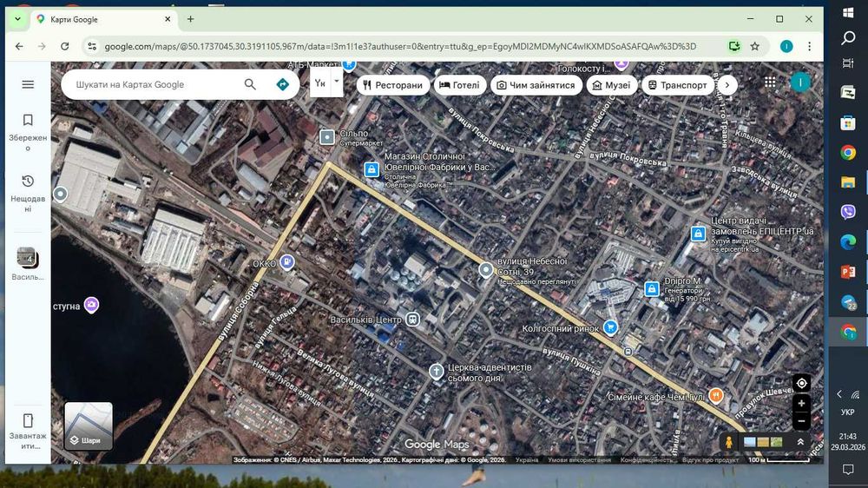Open the Нещодавні recent history panel

click(28, 194)
